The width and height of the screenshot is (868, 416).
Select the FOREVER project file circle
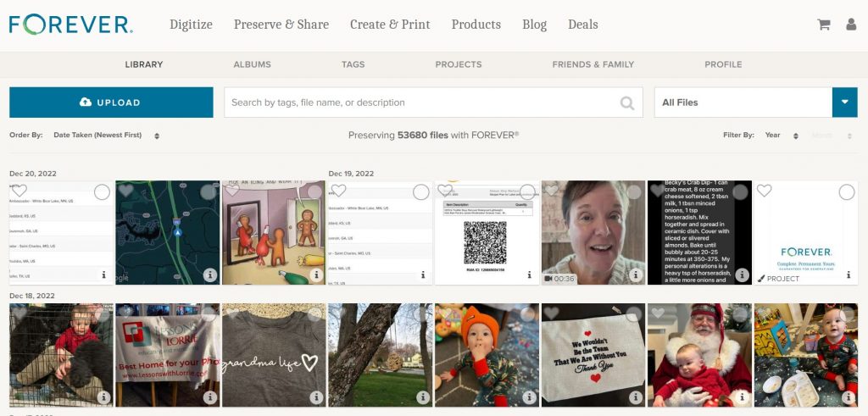(x=847, y=192)
